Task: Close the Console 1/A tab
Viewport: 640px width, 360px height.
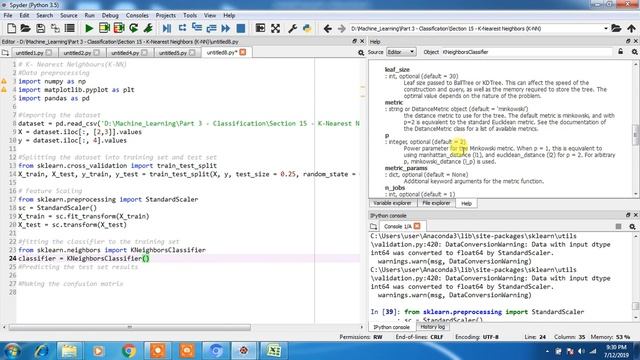Action: point(417,226)
